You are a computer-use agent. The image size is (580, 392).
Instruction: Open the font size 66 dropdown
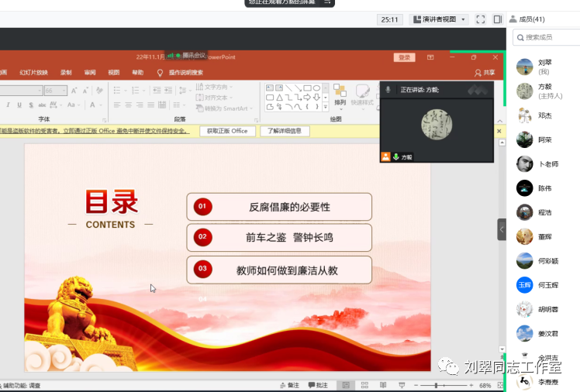coord(64,90)
